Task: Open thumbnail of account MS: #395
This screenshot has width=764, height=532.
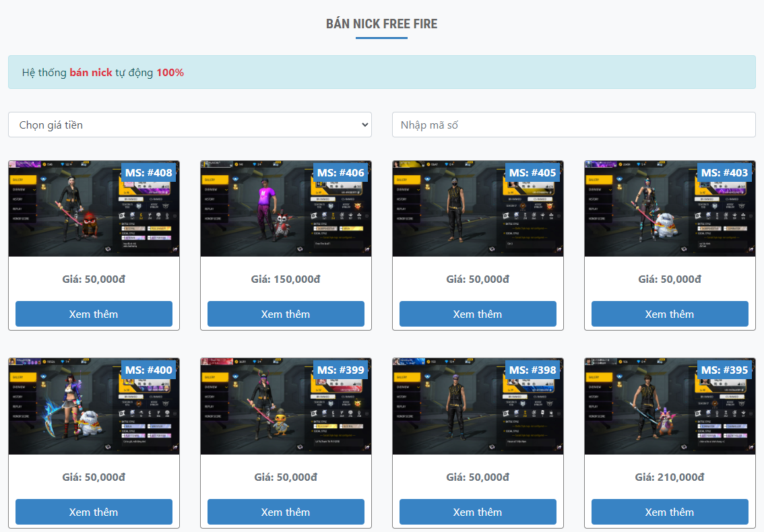Action: coord(670,406)
